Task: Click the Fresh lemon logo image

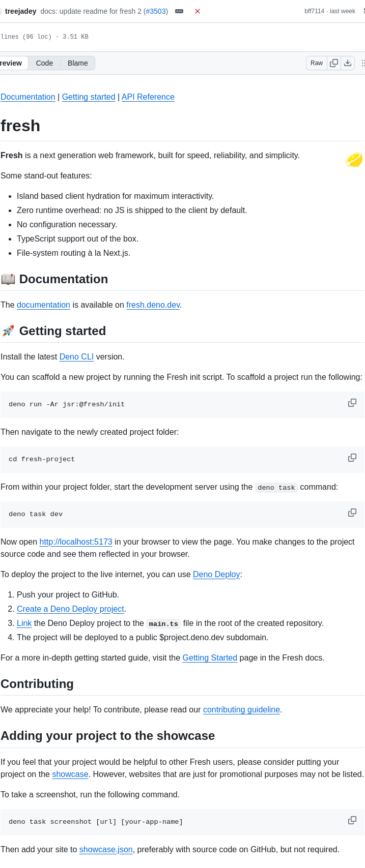Action: pyautogui.click(x=354, y=160)
